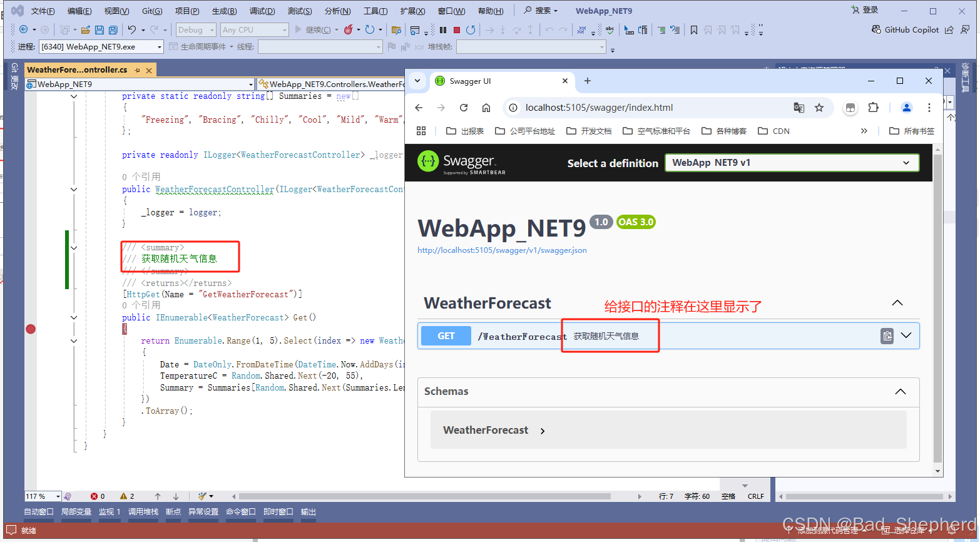Expand the WeatherForecast schema model
Viewport: 980px width, 542px height.
[543, 431]
